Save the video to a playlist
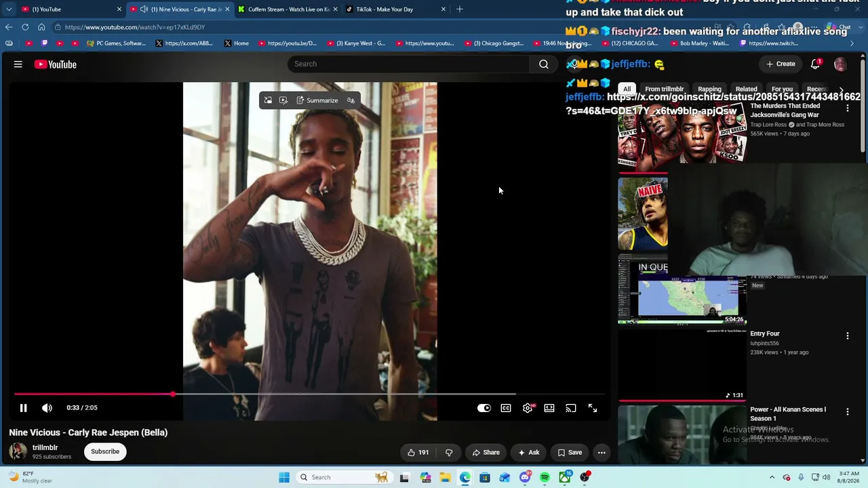This screenshot has height=488, width=868. coord(570,452)
